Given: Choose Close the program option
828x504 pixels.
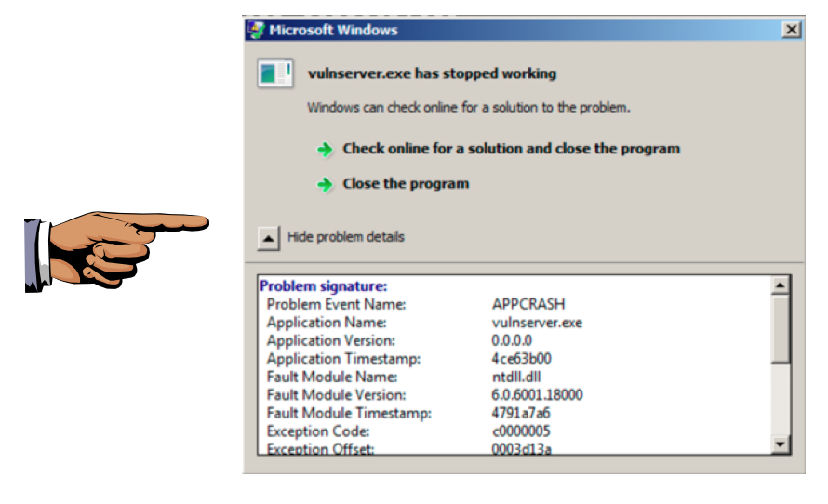Looking at the screenshot, I should pyautogui.click(x=406, y=183).
